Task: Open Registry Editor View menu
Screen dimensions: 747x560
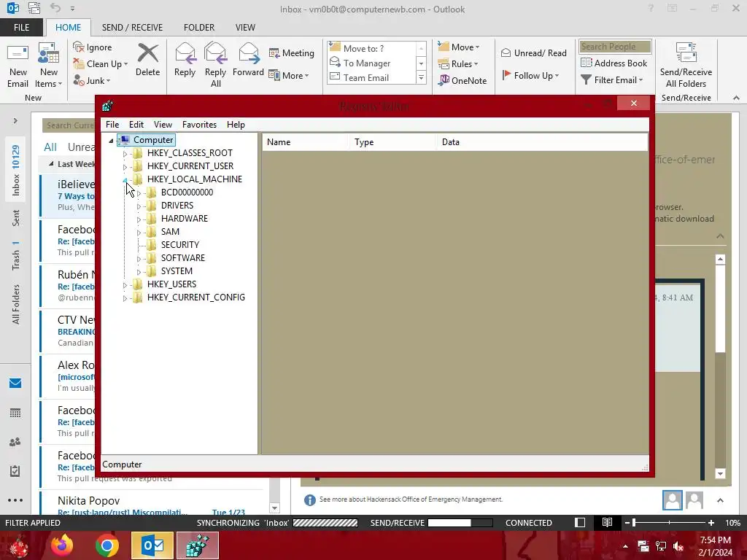Action: coord(163,124)
